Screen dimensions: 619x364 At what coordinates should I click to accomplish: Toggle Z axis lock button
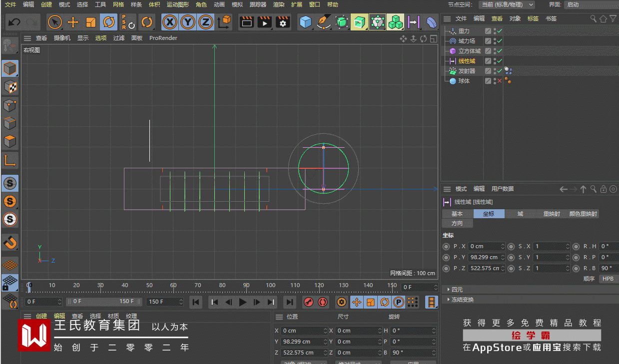[x=205, y=22]
